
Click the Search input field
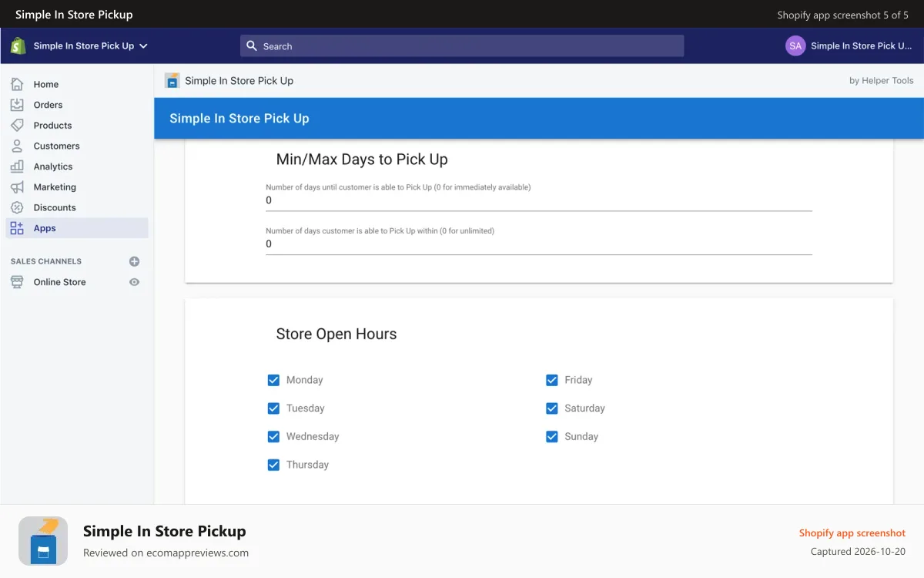pyautogui.click(x=462, y=46)
